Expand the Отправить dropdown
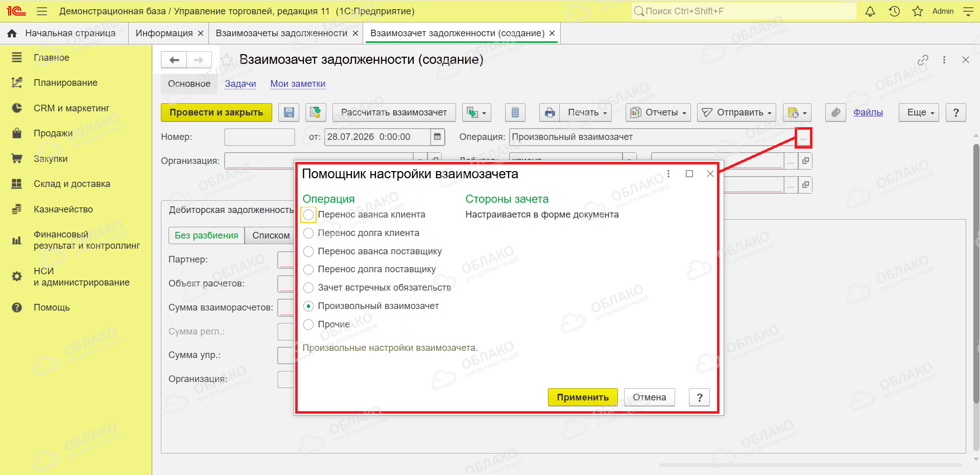 pos(736,112)
